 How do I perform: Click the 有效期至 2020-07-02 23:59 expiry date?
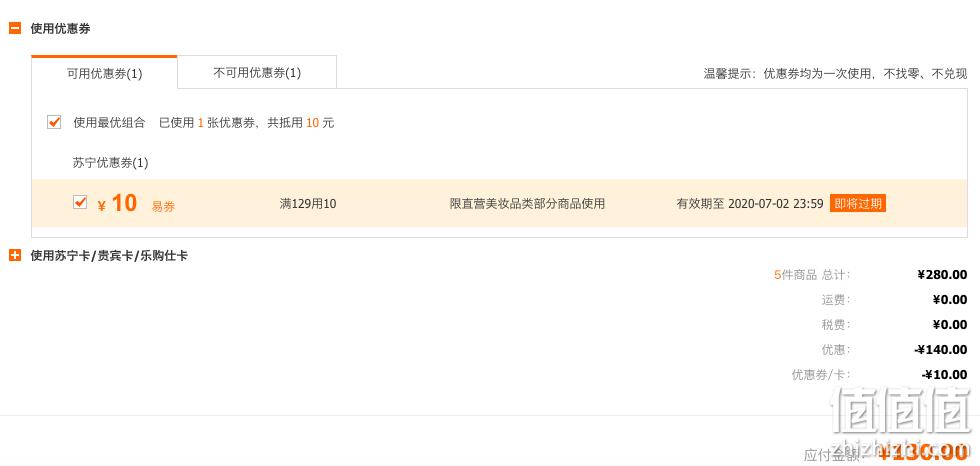pyautogui.click(x=750, y=204)
